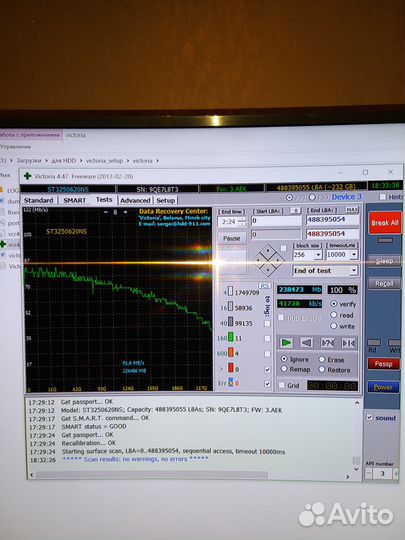Viewport: 405px width, 540px height.
Task: Click the green 160 ms block indicator
Action: pyautogui.click(x=230, y=338)
